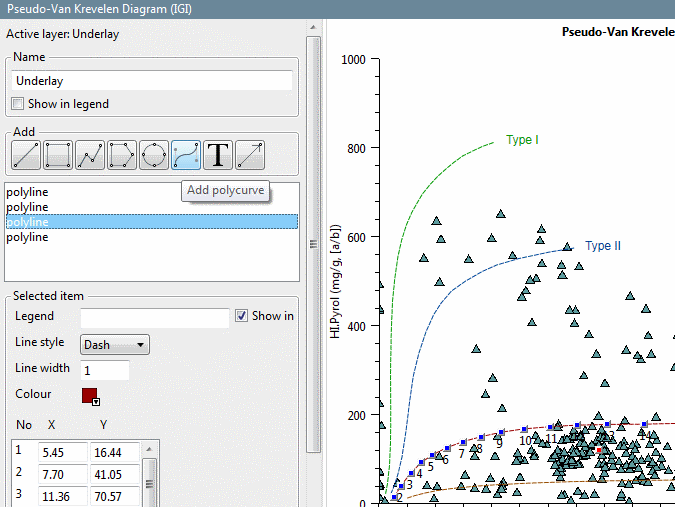Image resolution: width=675 pixels, height=507 pixels.
Task: Click the Type I curve label
Action: click(522, 140)
